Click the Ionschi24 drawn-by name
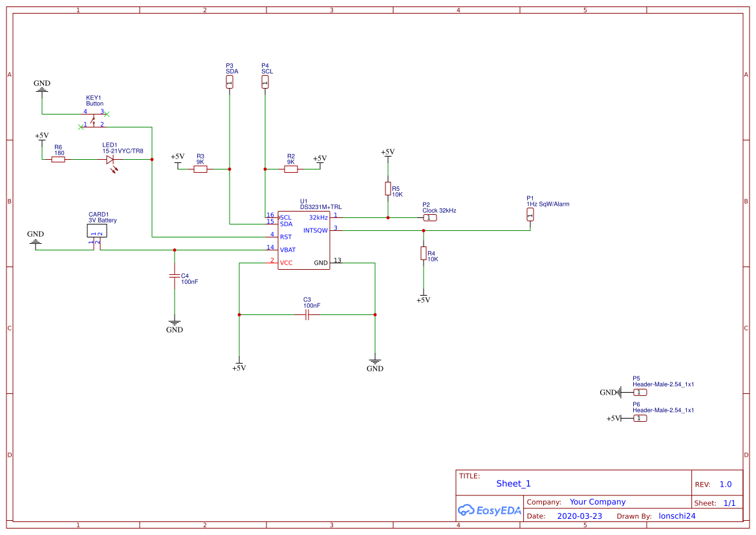The height and width of the screenshot is (535, 756). (x=676, y=516)
